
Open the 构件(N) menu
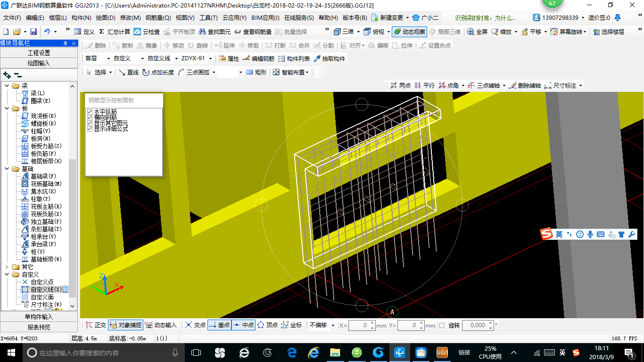coord(81,18)
